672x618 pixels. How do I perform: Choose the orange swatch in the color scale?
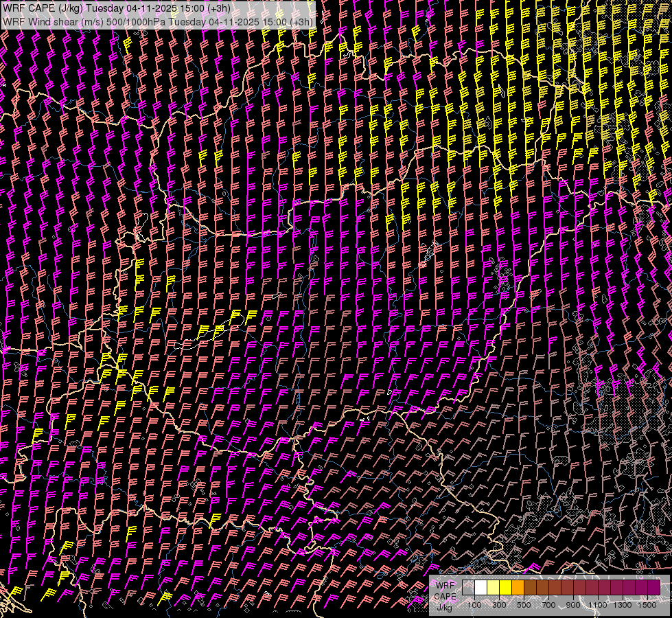pos(518,588)
